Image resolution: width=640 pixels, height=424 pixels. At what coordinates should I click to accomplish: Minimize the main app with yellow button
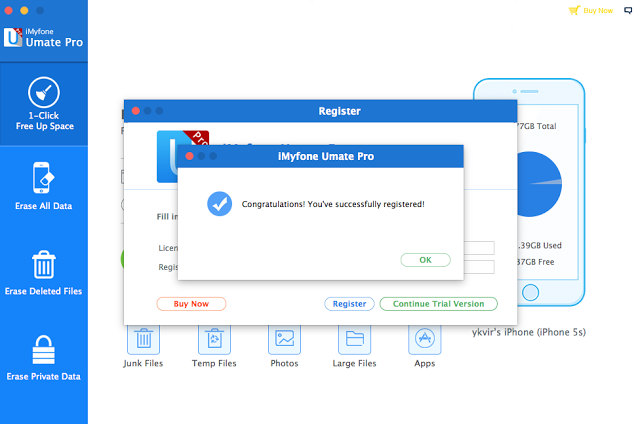24,10
